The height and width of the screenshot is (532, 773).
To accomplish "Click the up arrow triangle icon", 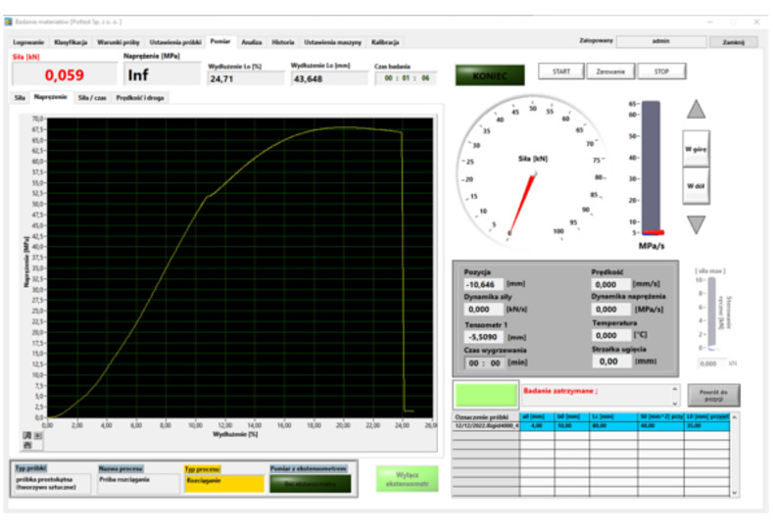I will coord(696,110).
